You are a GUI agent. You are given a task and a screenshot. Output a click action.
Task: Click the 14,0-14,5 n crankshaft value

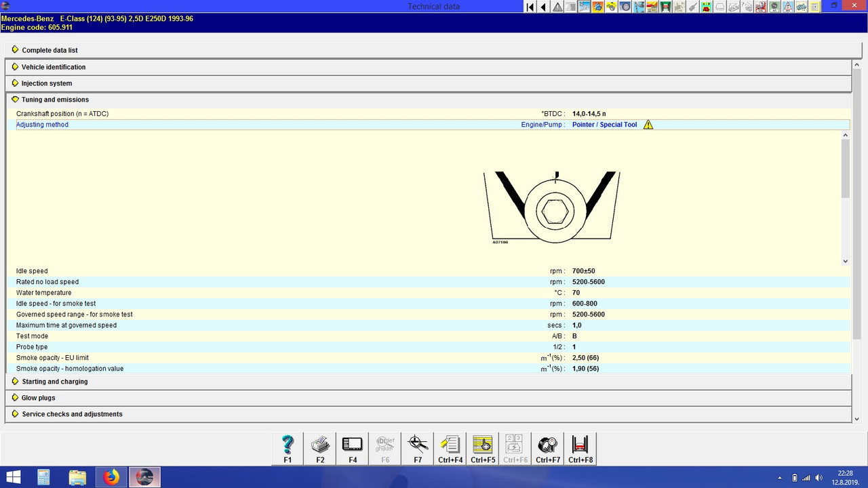[589, 114]
